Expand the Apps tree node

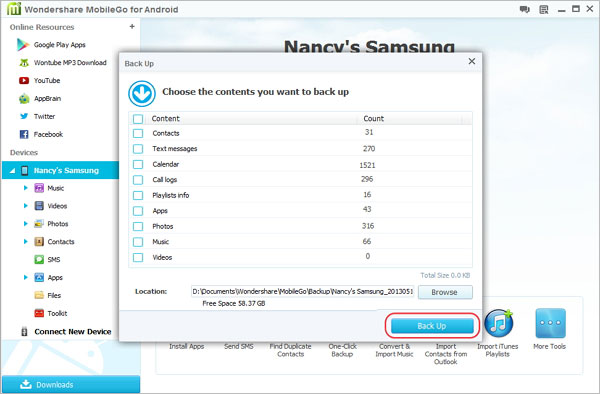pos(26,277)
